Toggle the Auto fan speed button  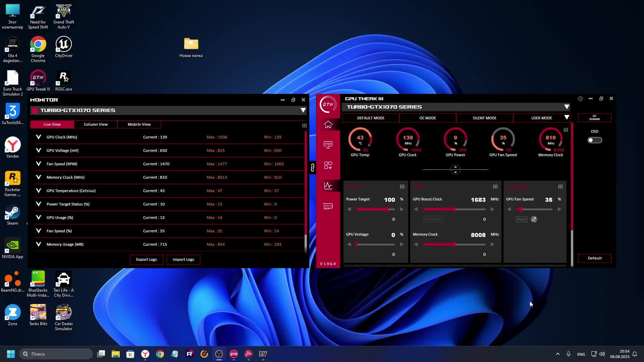(x=522, y=219)
